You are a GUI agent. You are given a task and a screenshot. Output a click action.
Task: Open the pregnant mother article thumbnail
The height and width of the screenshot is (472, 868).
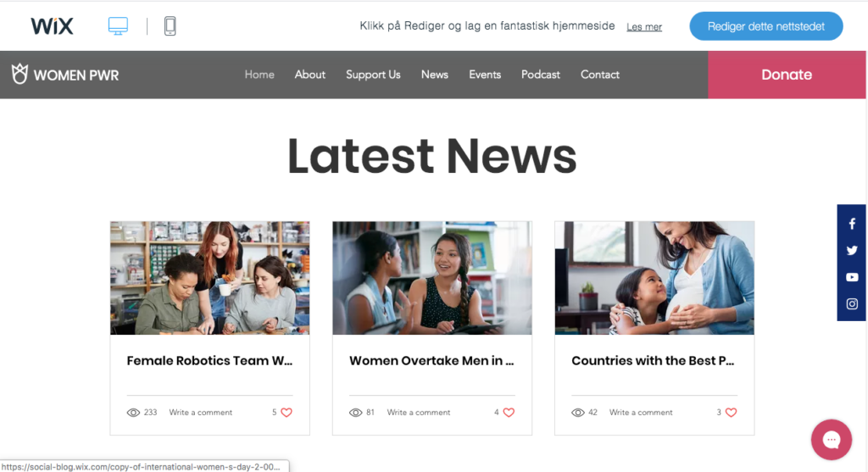(654, 278)
